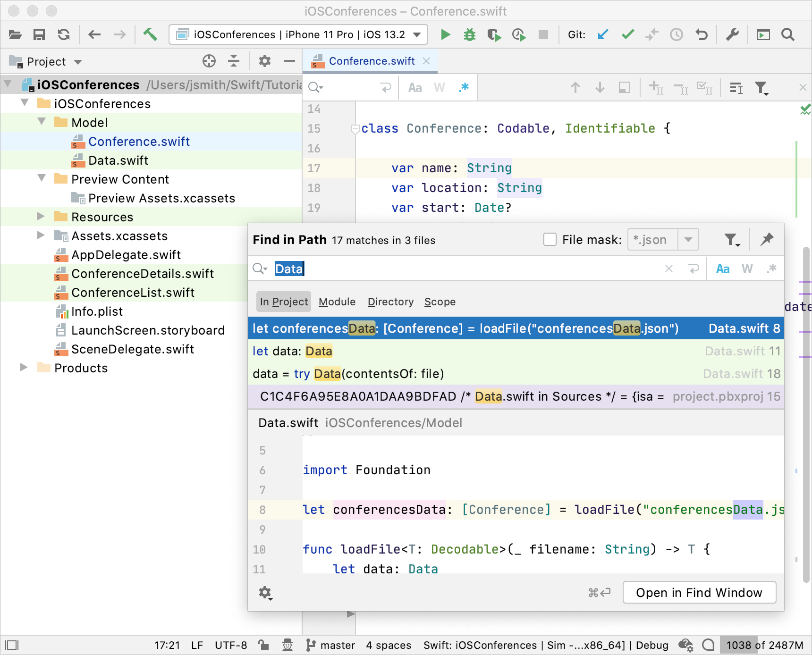The height and width of the screenshot is (655, 812).
Task: Open the Find in Path gear settings
Action: [x=265, y=593]
